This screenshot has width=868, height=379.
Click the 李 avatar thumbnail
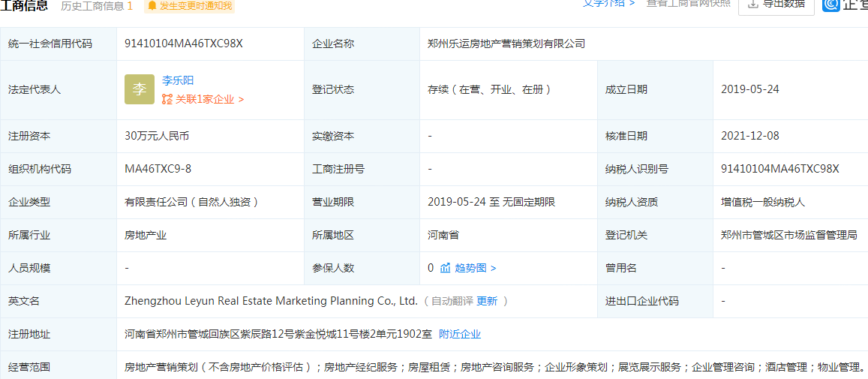point(140,89)
